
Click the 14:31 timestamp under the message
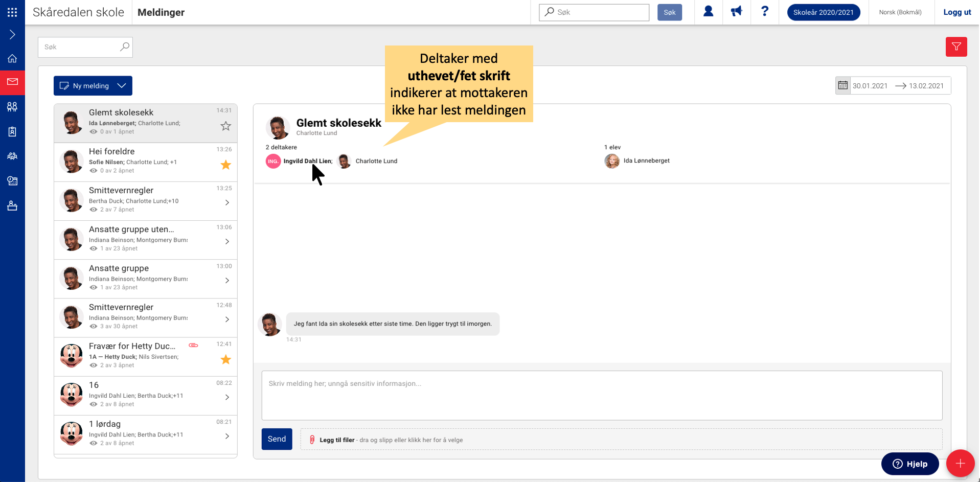point(293,339)
